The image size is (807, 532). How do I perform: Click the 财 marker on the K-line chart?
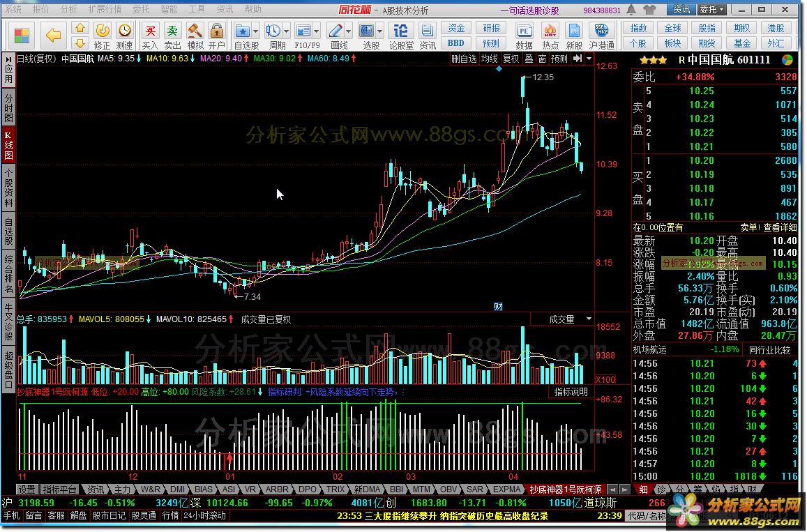coord(498,307)
